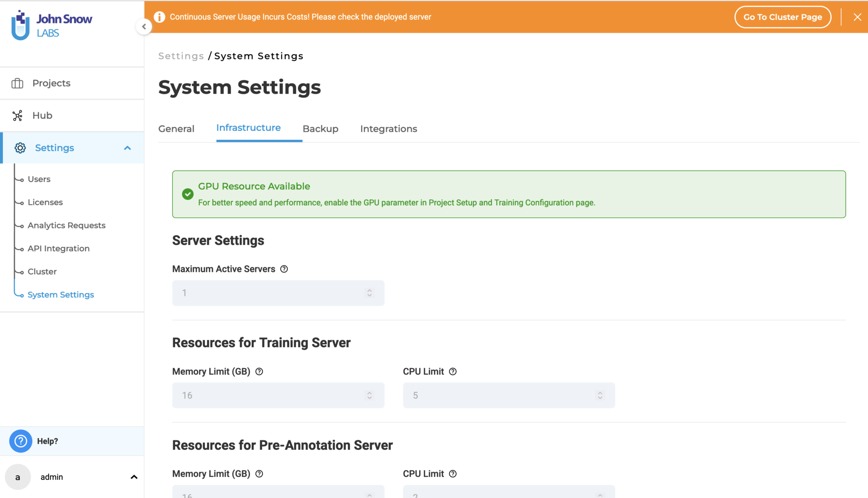
Task: Click Training Server Memory Limit input field
Action: click(x=271, y=395)
